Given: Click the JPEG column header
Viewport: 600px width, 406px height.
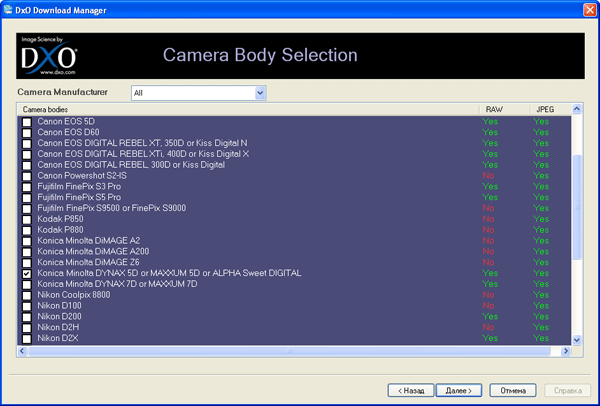Looking at the screenshot, I should (551, 109).
